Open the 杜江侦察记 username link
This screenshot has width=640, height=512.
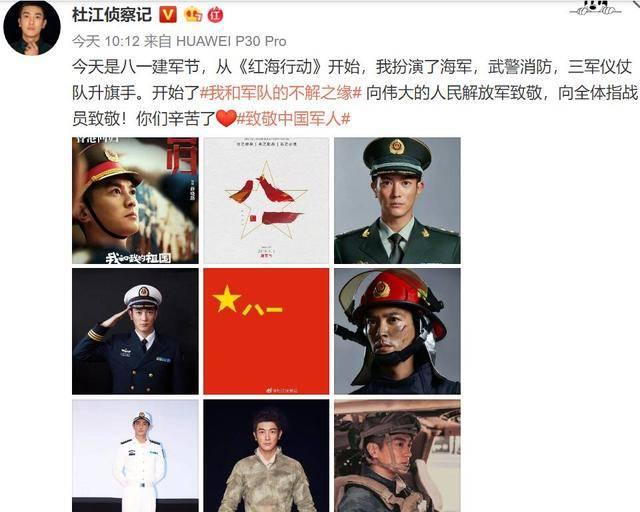(112, 15)
